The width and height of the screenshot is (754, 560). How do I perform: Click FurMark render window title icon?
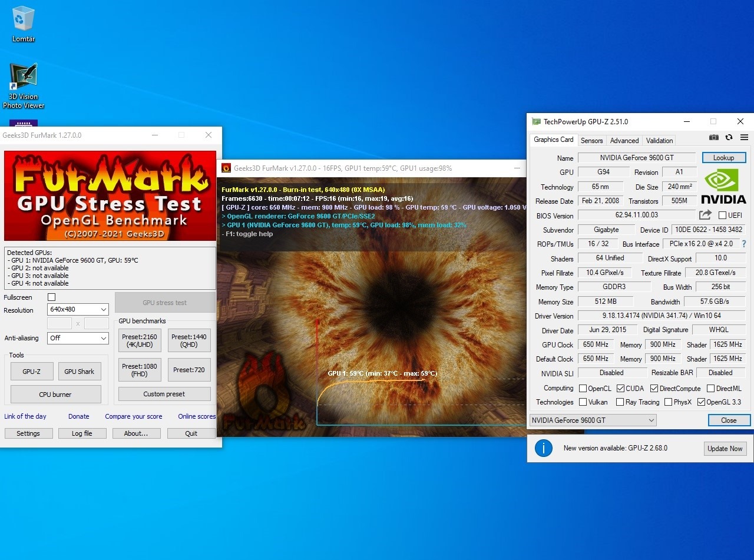[x=226, y=168]
